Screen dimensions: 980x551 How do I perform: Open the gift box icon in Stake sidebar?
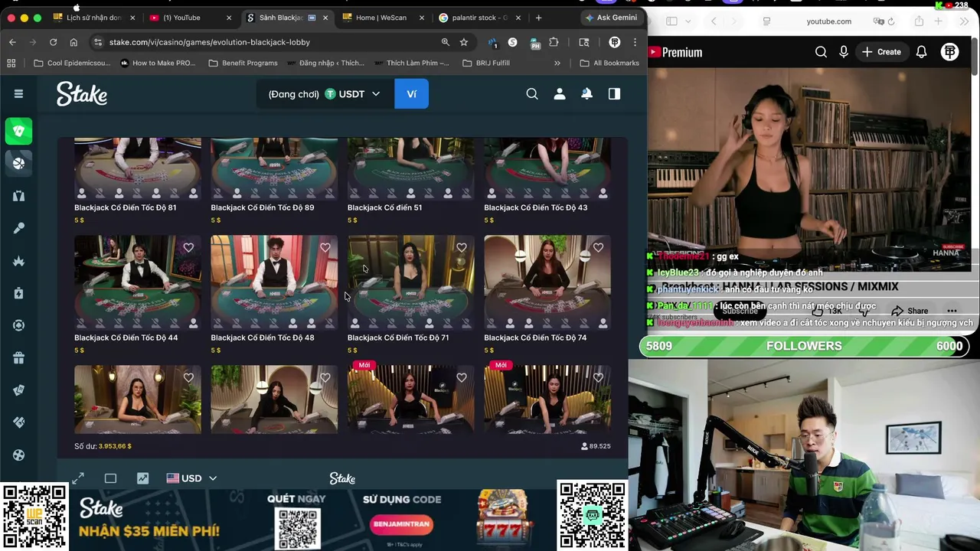[x=18, y=357]
